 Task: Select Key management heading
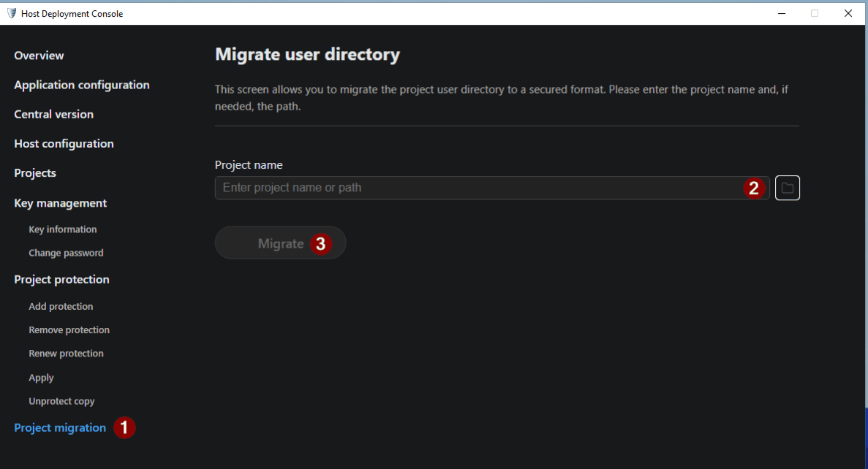pyautogui.click(x=61, y=203)
